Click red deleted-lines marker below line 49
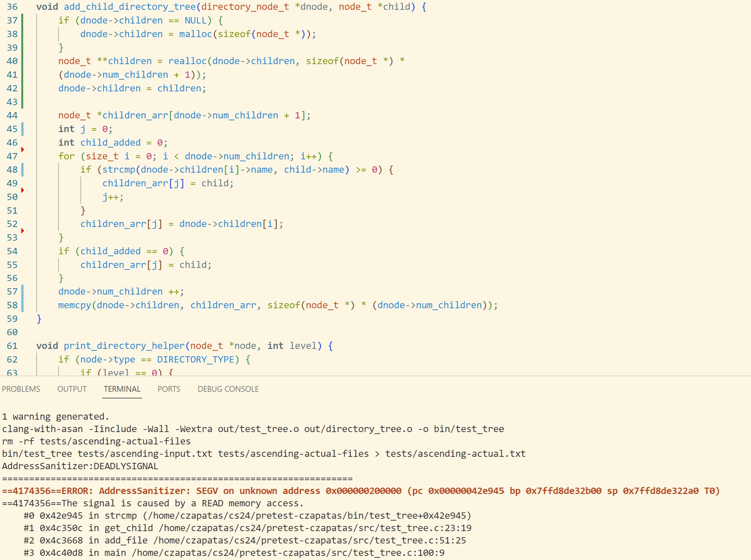 (x=22, y=190)
